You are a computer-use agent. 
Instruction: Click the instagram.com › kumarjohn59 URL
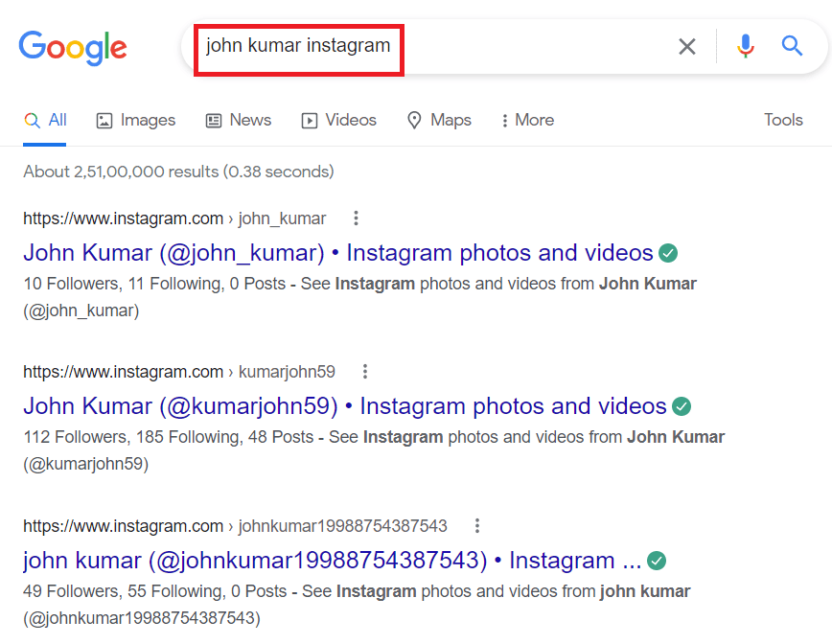click(179, 372)
